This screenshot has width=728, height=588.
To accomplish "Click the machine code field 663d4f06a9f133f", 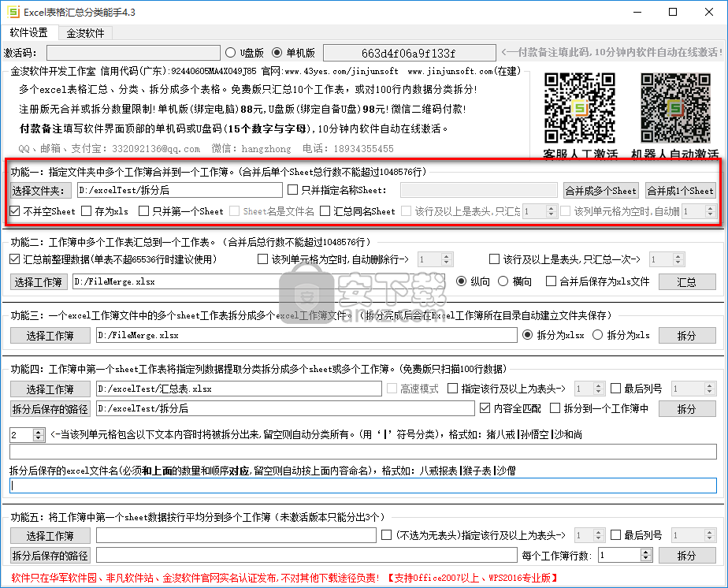I will (x=409, y=53).
